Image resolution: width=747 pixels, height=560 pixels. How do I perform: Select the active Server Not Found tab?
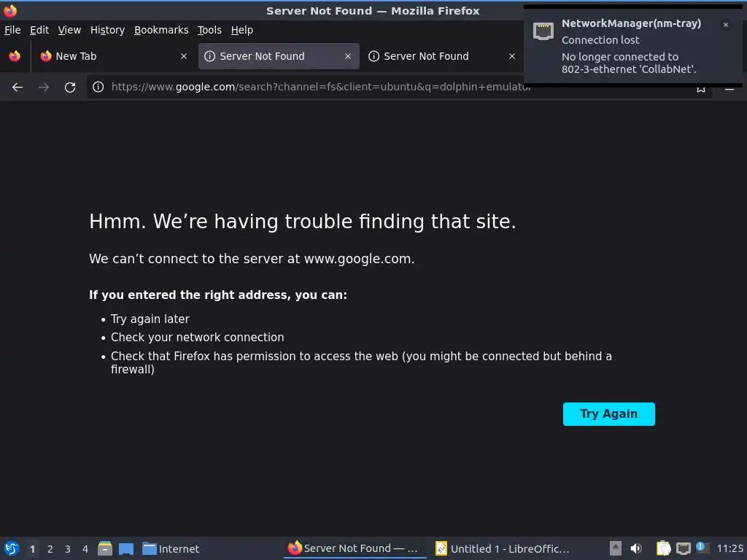(x=279, y=56)
